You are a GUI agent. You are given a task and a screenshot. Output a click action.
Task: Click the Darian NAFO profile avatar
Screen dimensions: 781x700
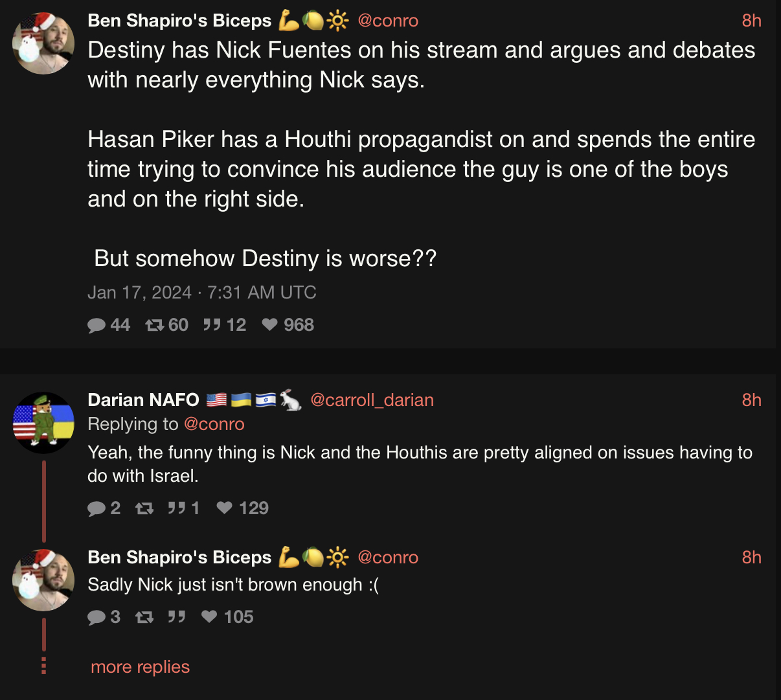[43, 423]
